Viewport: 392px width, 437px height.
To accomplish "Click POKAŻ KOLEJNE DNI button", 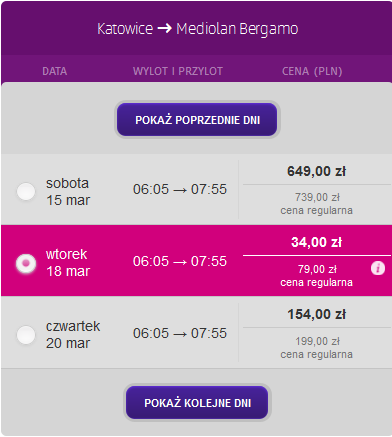I will pos(197,403).
